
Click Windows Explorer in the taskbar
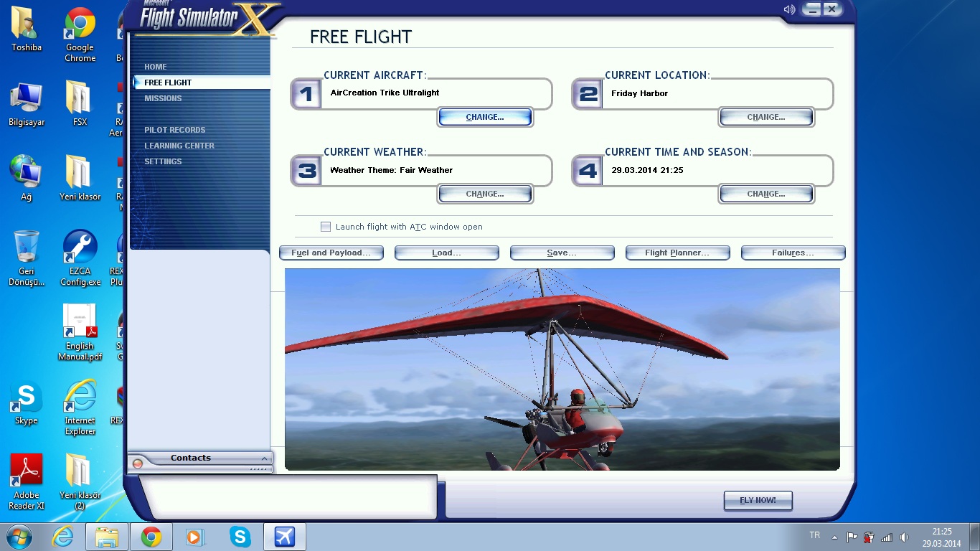pyautogui.click(x=107, y=537)
